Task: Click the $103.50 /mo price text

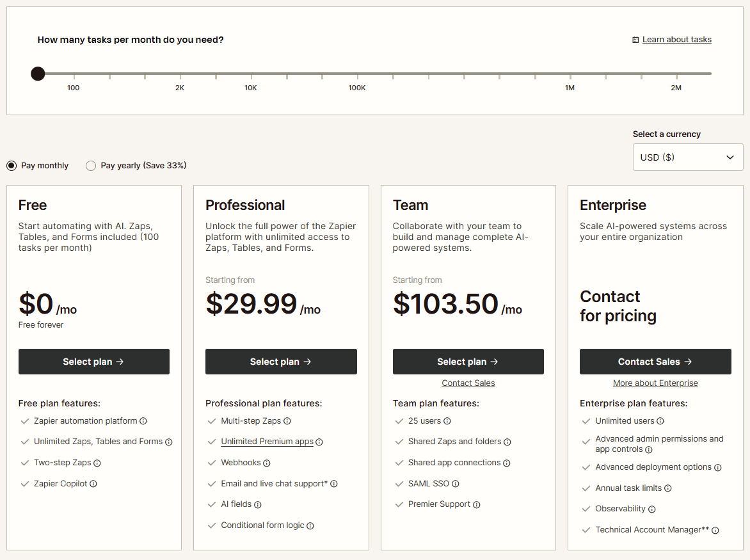Action: tap(458, 304)
